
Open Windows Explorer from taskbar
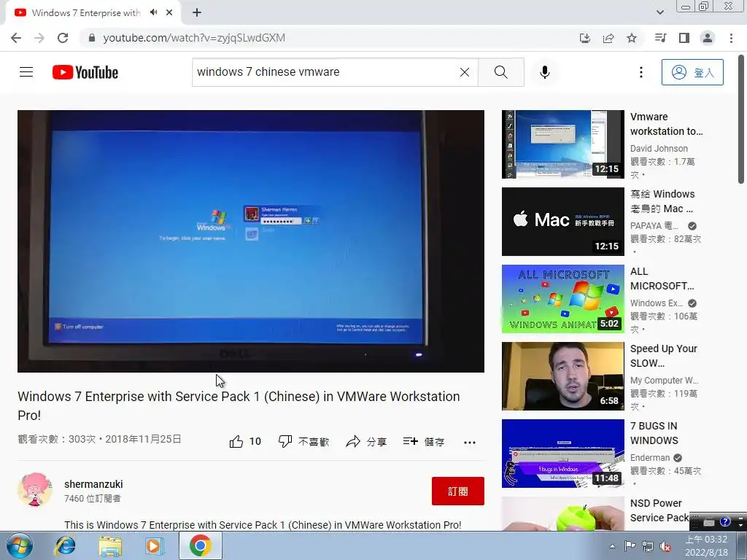pos(110,545)
